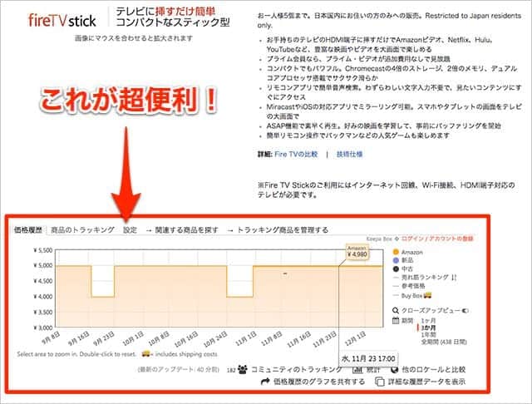Click the red ログイン / アカウントの登録 link
Viewport: 532px width, 404px height.
(x=437, y=239)
